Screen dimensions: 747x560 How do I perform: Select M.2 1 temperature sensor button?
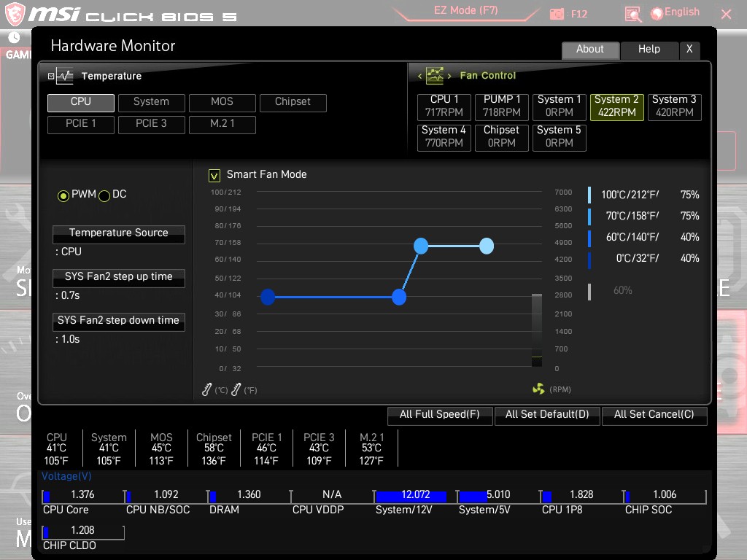tap(222, 124)
